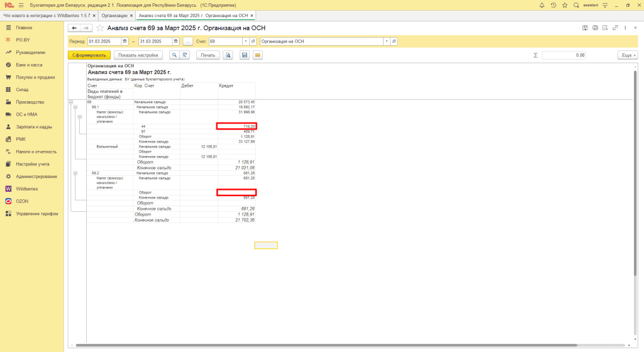Screen dimensions: 644x352
Task: Open the notifications bell icon
Action: pyautogui.click(x=542, y=5)
